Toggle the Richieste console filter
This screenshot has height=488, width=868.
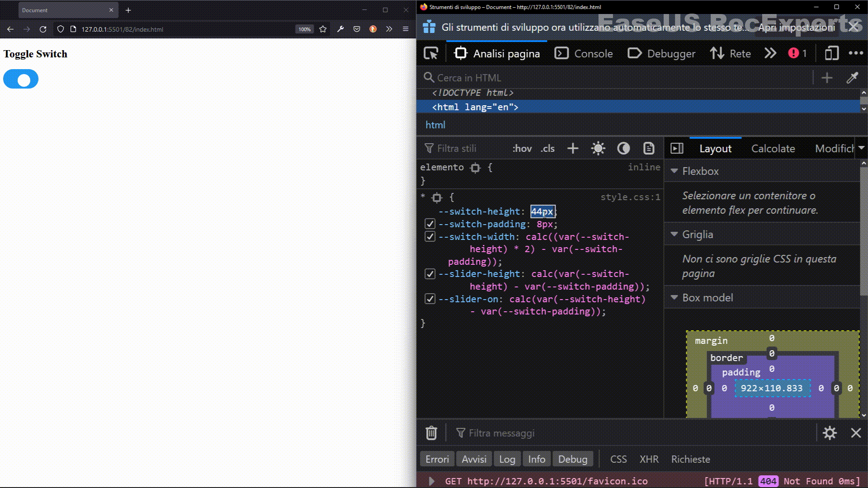(x=690, y=459)
